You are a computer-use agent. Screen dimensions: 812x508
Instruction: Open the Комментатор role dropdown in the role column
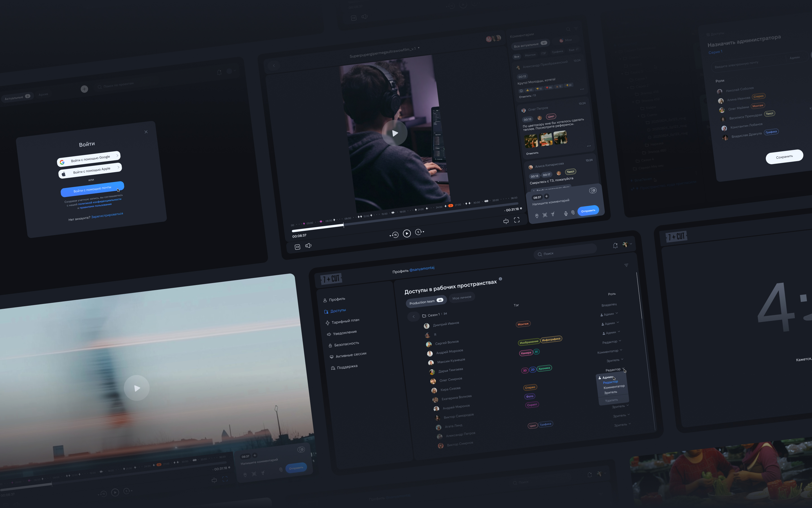[610, 351]
